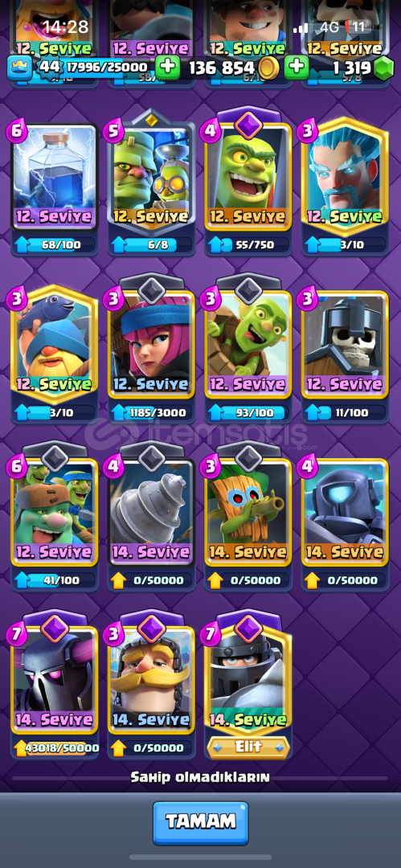Open the Ice Wizard card
Viewport: 401px width, 868px height.
[345, 177]
